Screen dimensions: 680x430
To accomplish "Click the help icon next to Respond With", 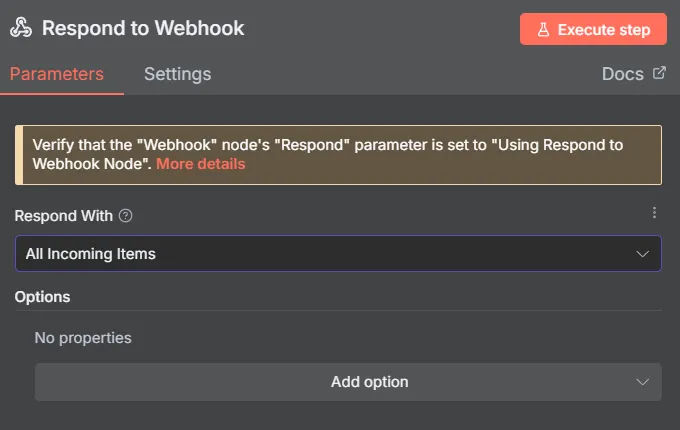I will [125, 215].
